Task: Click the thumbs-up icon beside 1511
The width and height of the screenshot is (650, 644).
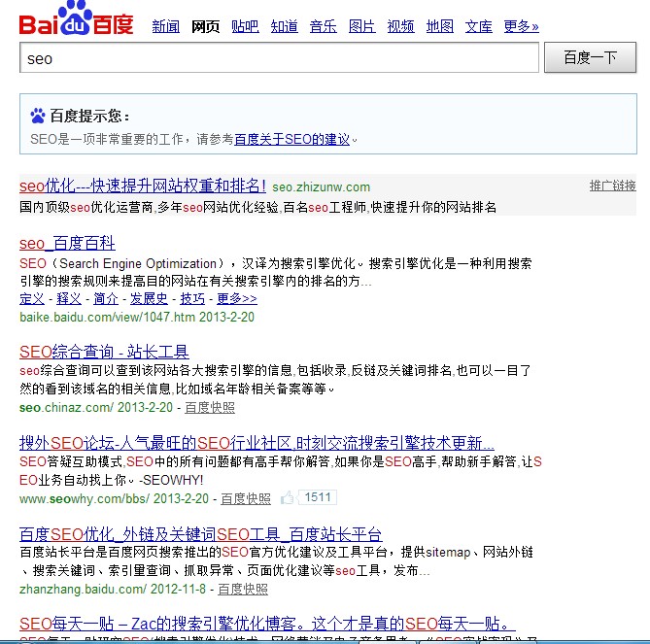Action: tap(288, 498)
